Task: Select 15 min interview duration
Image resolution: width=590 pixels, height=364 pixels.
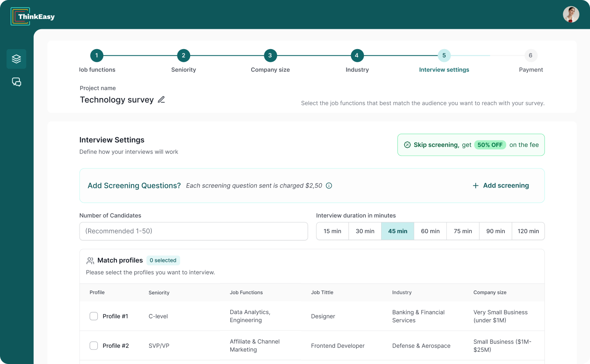Action: (332, 231)
